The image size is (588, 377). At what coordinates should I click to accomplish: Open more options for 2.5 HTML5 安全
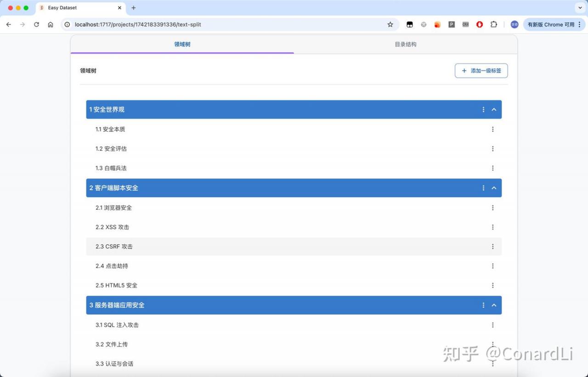[492, 285]
